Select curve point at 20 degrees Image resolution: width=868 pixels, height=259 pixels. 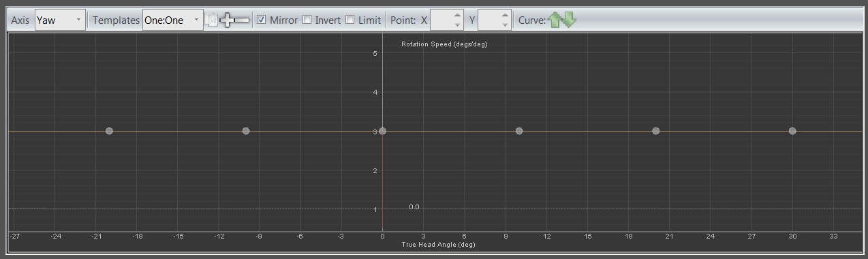coord(655,131)
